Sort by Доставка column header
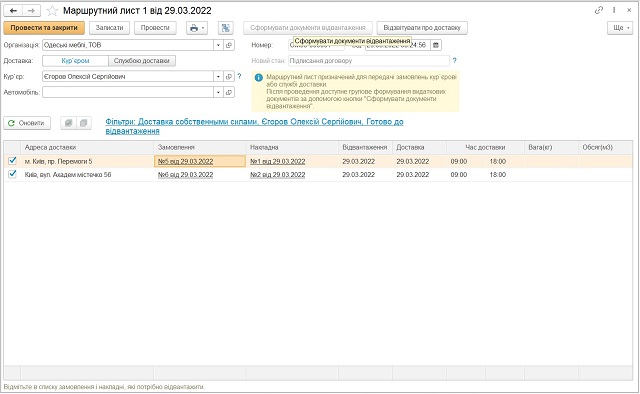Image resolution: width=640 pixels, height=394 pixels. tap(420, 147)
